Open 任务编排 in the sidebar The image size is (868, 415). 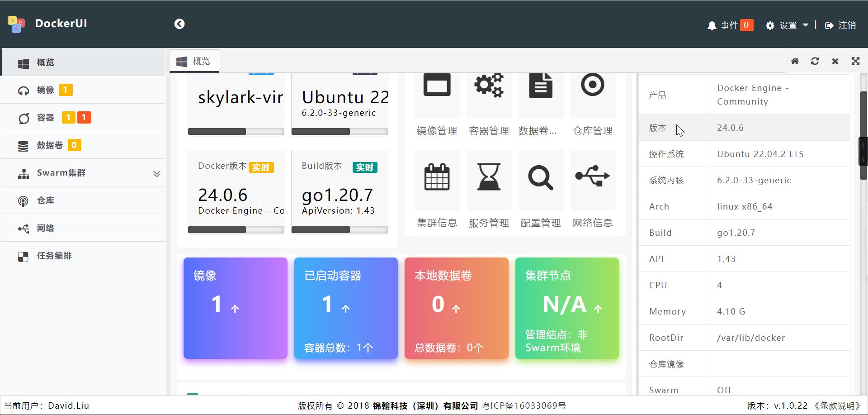[x=54, y=256]
